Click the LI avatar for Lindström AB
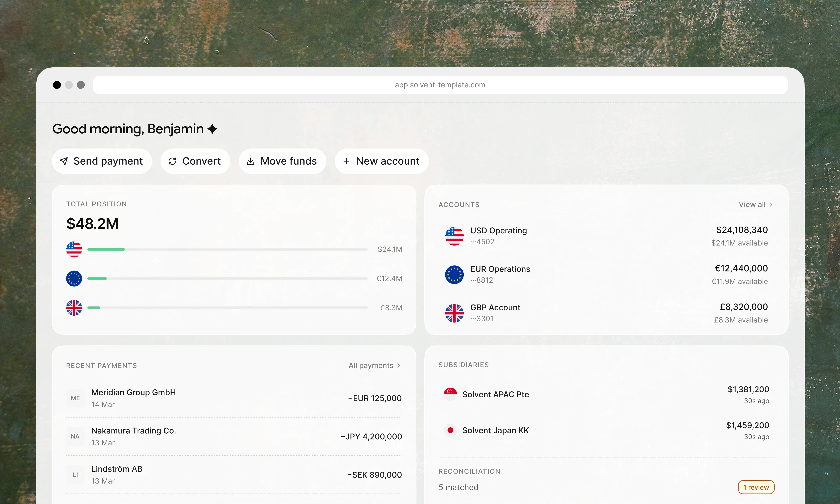Viewport: 840px width, 504px height. (75, 475)
